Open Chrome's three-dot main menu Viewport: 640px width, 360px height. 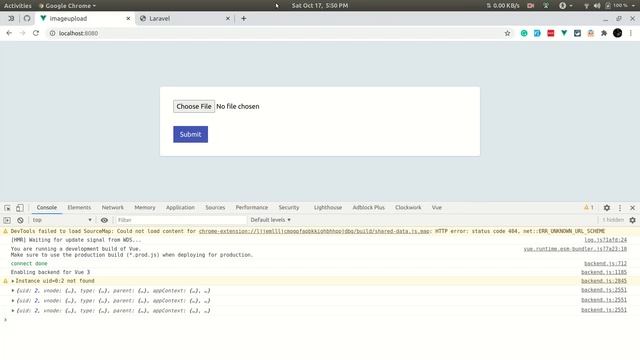(x=631, y=33)
